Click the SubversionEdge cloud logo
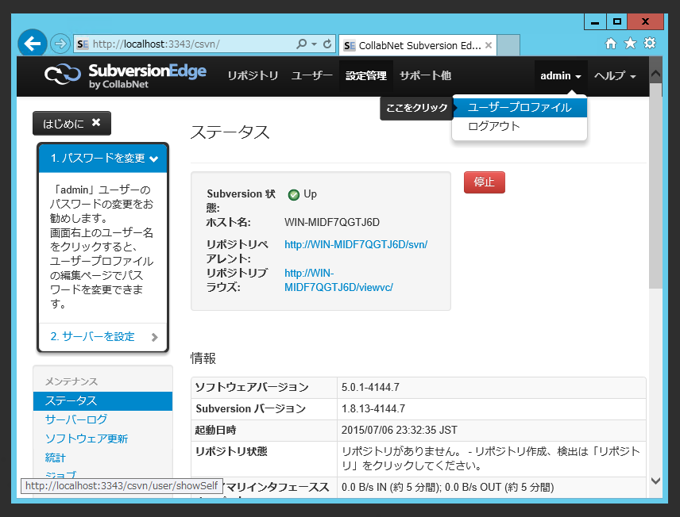 coord(62,74)
